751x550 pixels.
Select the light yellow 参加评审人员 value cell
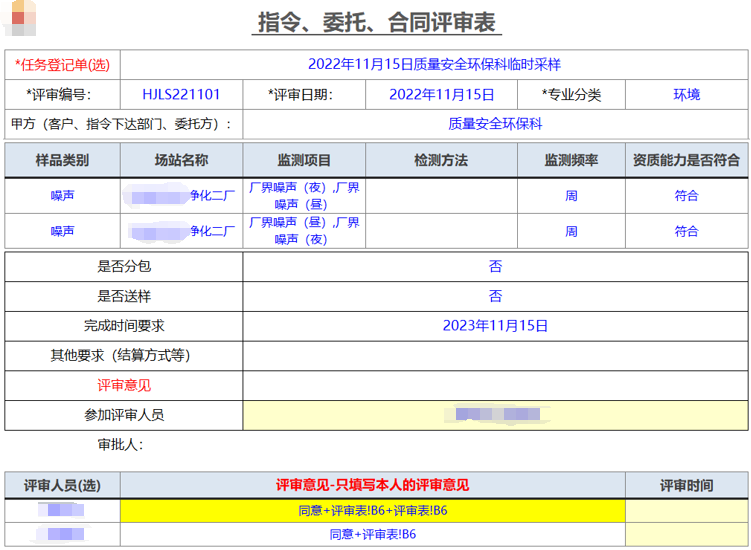coord(495,415)
